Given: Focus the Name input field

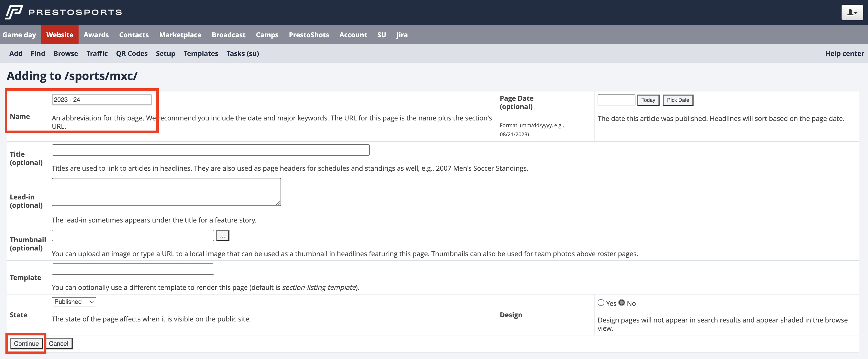Looking at the screenshot, I should coord(102,100).
